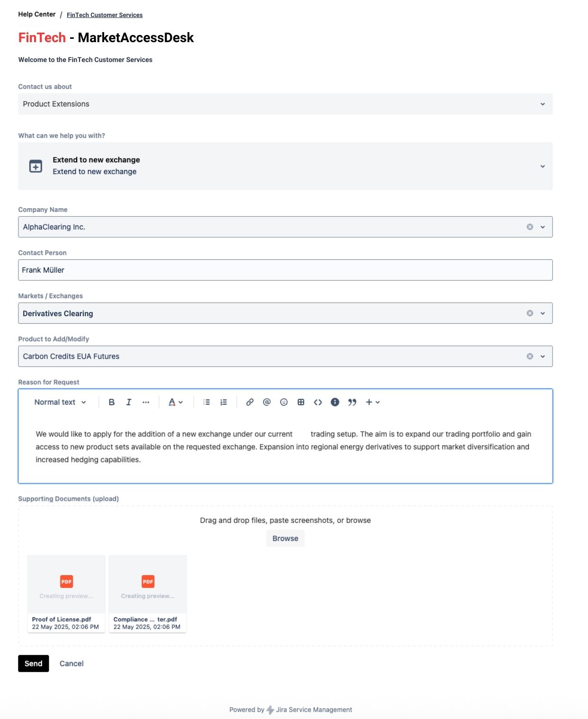The image size is (588, 719).
Task: Insert a bullet list
Action: [207, 402]
